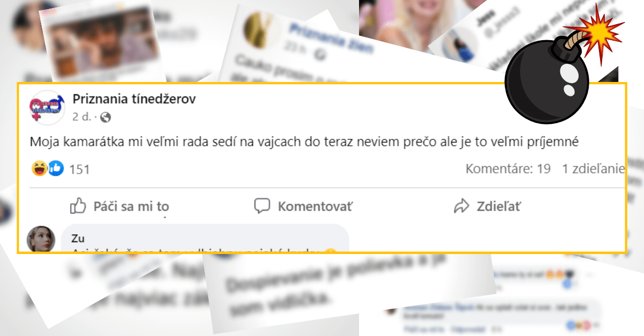Click the thumbs-up icon beside Páči sa mi to
644x336 pixels.
coord(78,206)
